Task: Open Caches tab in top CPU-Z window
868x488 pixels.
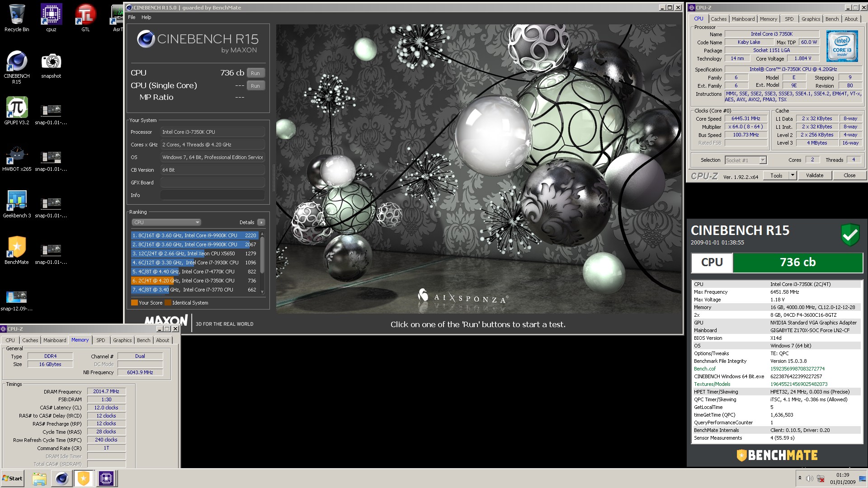Action: coord(718,19)
